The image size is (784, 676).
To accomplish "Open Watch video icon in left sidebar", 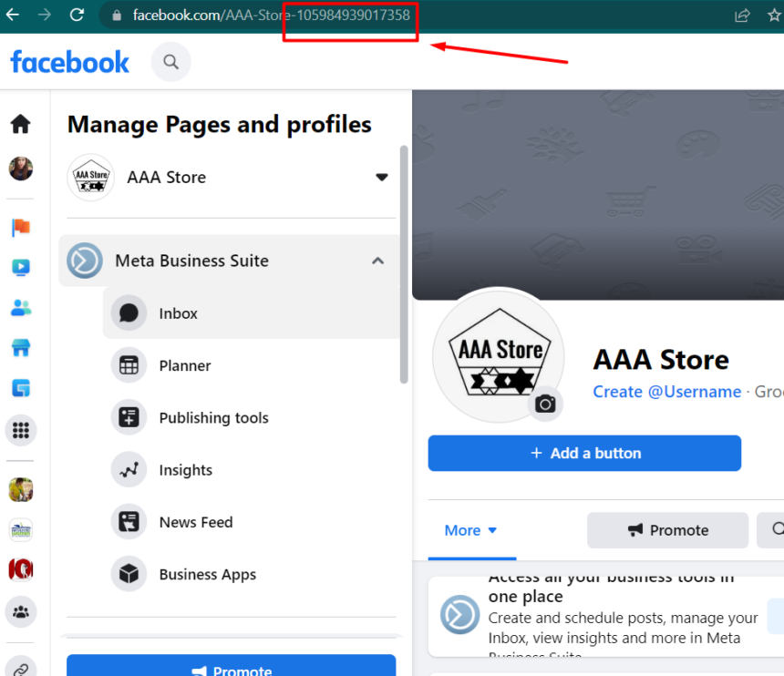I will click(20, 268).
